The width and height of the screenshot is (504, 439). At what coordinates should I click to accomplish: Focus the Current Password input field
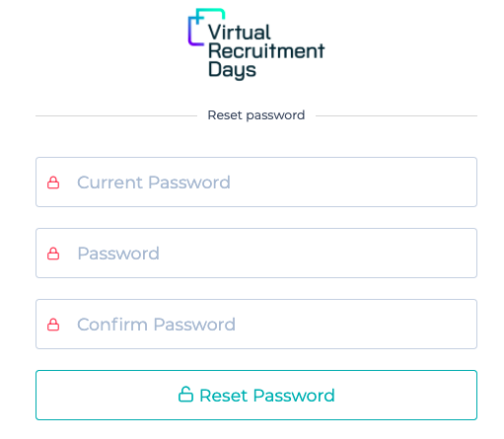(x=256, y=182)
